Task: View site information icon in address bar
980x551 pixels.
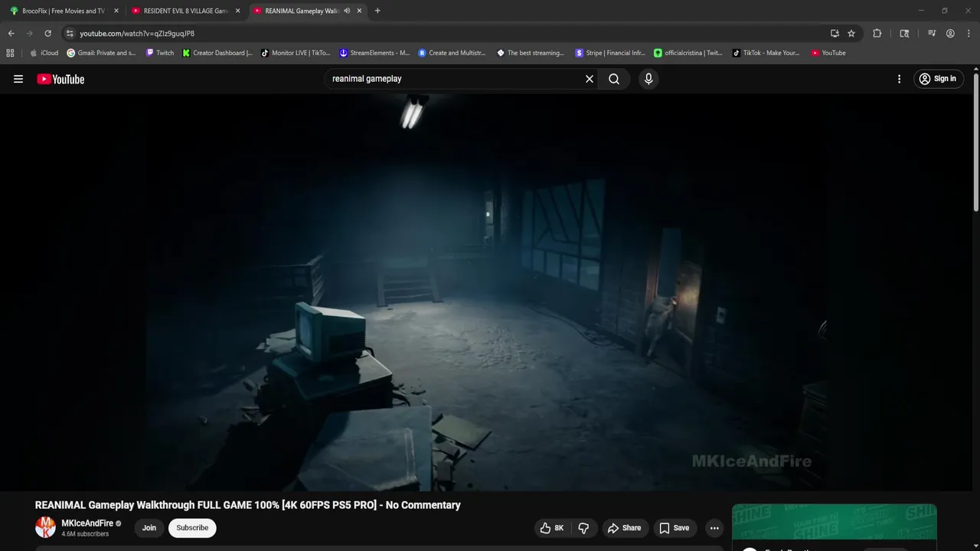Action: click(x=70, y=34)
